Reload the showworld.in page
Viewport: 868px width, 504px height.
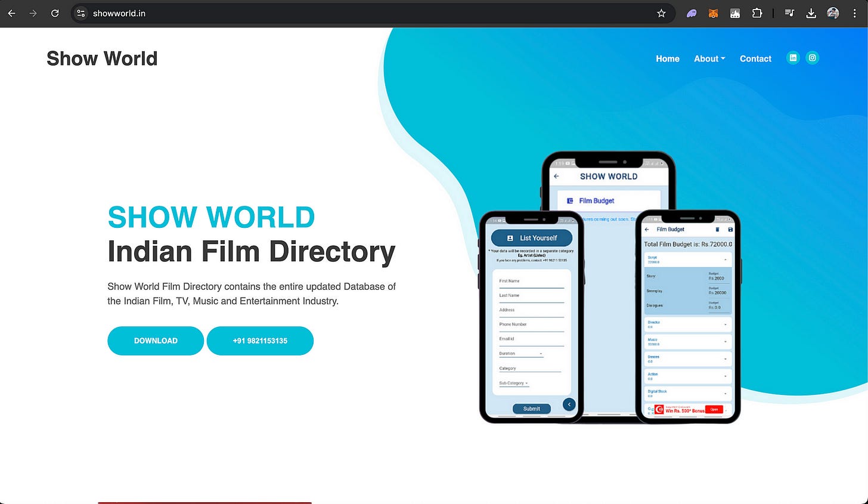click(55, 13)
